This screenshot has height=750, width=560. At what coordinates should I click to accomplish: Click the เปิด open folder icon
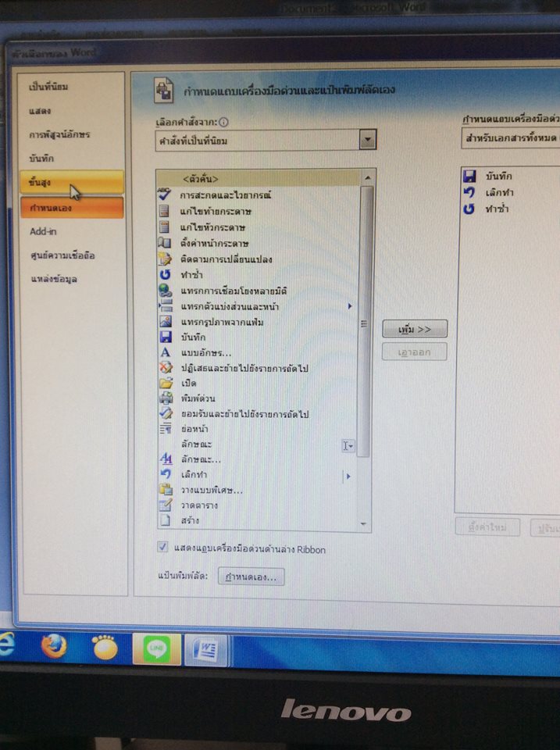[x=166, y=383]
